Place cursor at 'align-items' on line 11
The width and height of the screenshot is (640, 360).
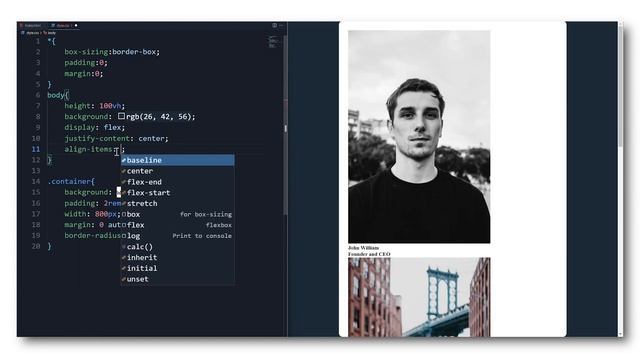tap(88, 149)
